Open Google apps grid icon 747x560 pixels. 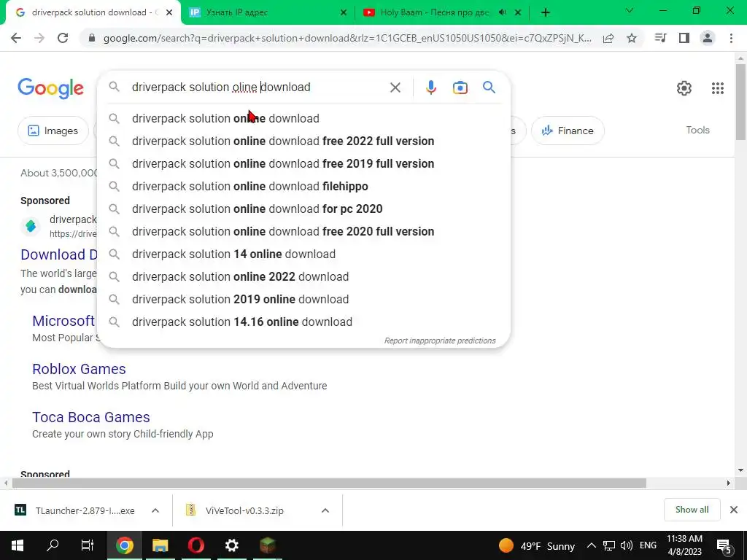[x=718, y=88]
